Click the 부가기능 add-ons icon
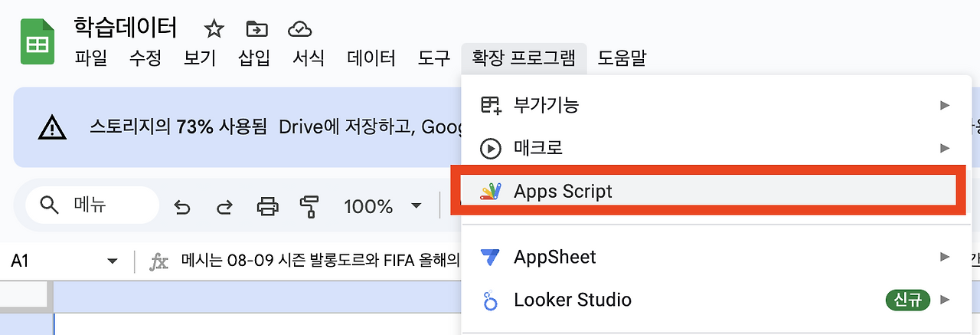This screenshot has width=980, height=335. point(491,105)
